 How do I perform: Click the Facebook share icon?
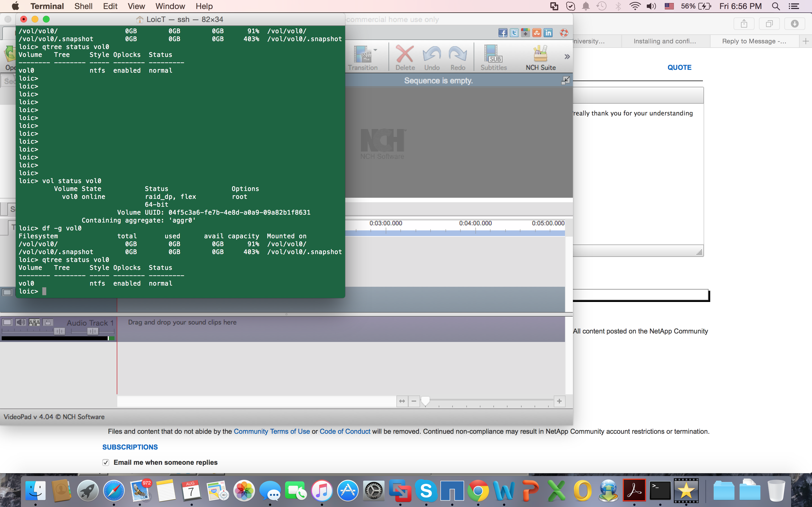point(502,33)
